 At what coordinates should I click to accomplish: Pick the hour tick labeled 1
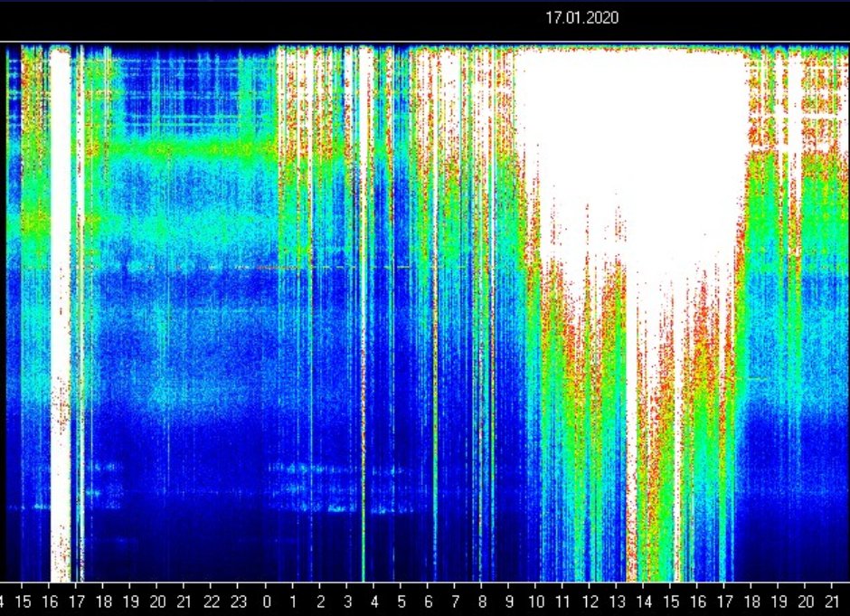(x=293, y=602)
